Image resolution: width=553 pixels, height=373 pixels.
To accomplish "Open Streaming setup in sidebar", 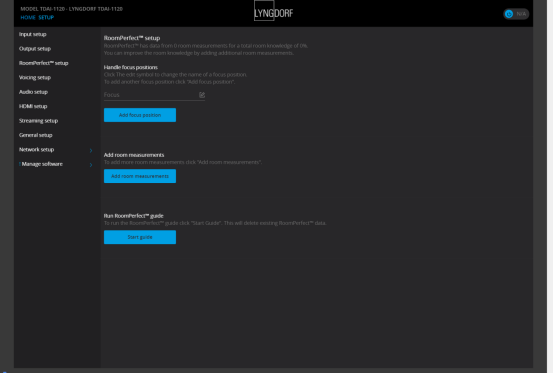I will (x=38, y=121).
